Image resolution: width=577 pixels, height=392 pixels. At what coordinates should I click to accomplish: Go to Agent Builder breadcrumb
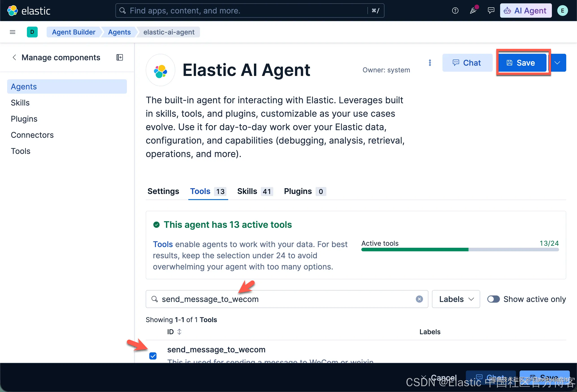(x=74, y=32)
